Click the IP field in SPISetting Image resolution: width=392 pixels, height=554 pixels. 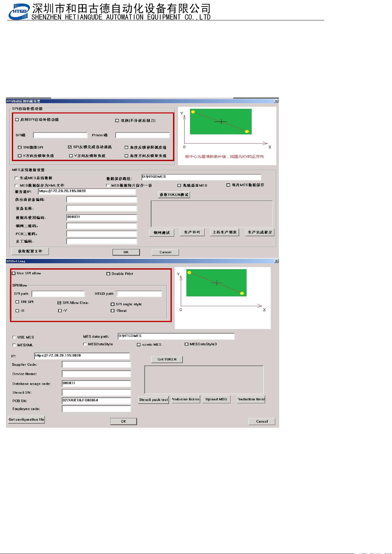82,356
